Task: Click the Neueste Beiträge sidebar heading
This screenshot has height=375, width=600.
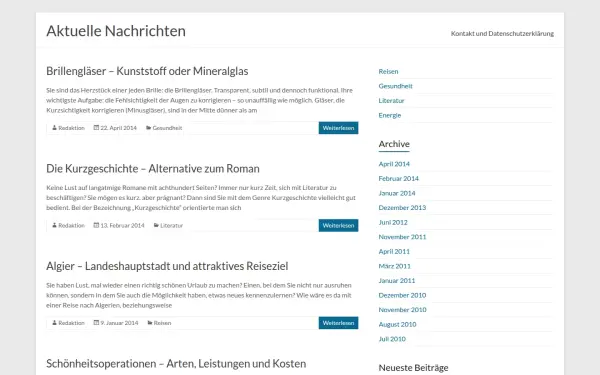Action: click(x=413, y=368)
